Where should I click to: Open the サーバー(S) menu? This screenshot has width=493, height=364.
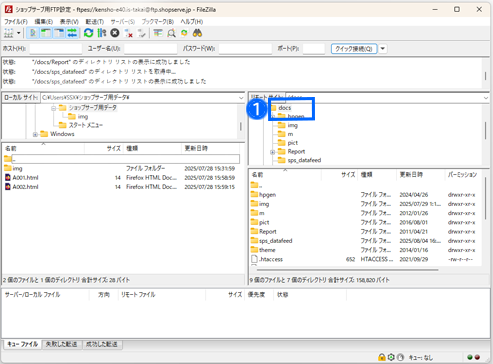pos(123,22)
